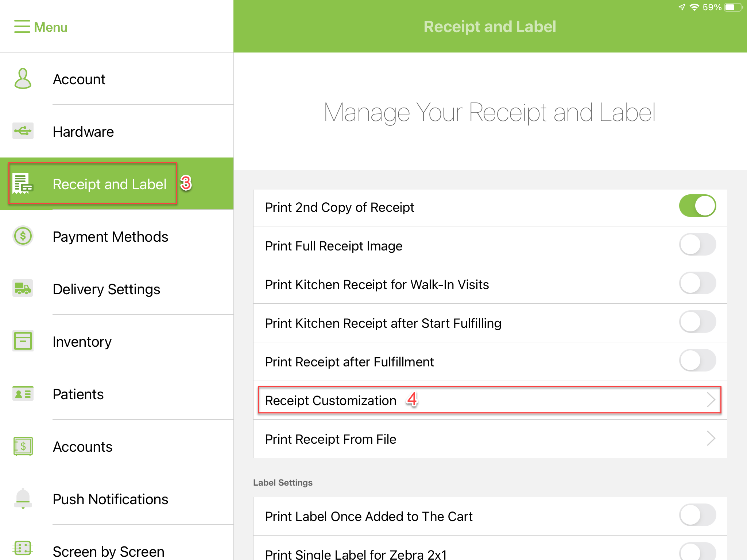
Task: Click the Payment Methods dollar icon
Action: (23, 237)
